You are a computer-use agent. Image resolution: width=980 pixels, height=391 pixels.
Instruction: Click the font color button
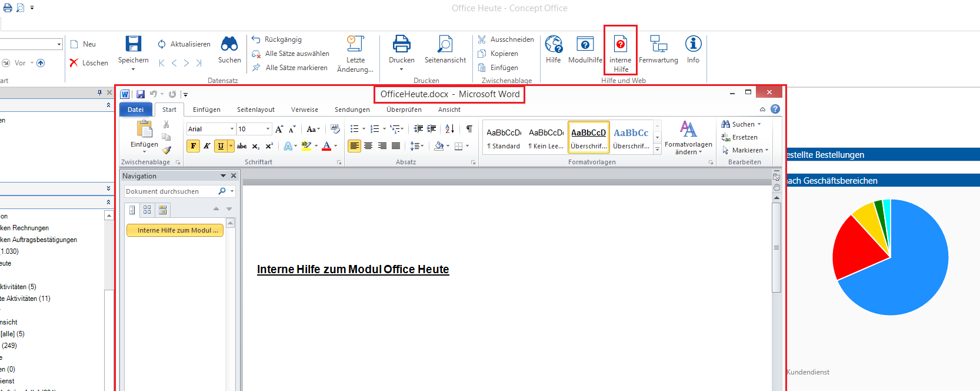coord(326,146)
